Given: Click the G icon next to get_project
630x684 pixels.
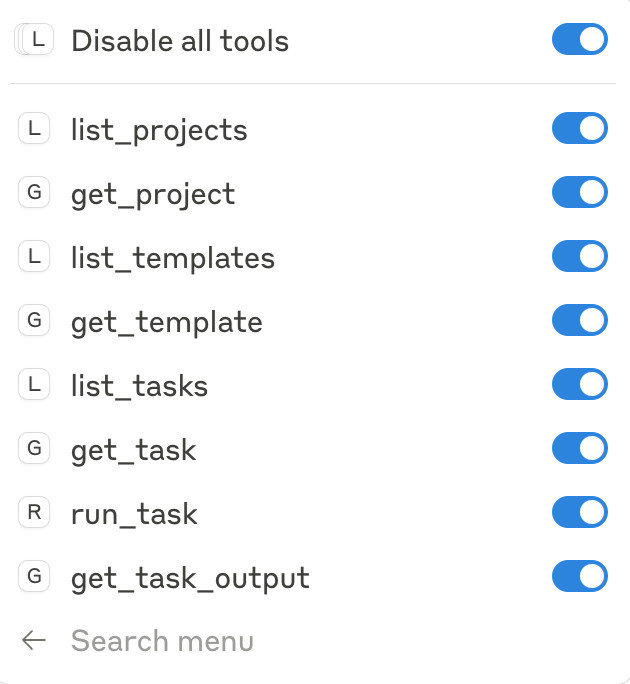Looking at the screenshot, I should (x=34, y=192).
